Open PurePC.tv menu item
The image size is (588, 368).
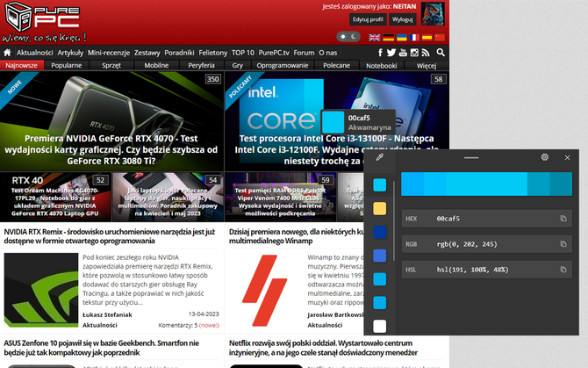[274, 53]
